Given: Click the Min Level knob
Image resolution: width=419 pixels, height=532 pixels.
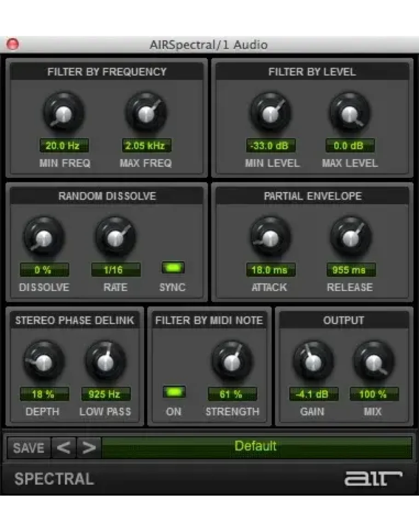Looking at the screenshot, I should [271, 113].
